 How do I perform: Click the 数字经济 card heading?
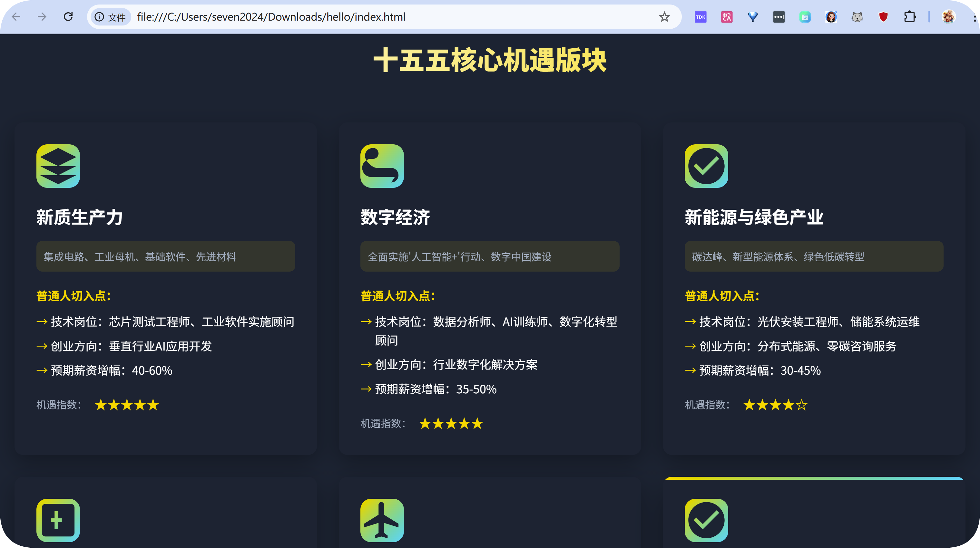tap(395, 217)
